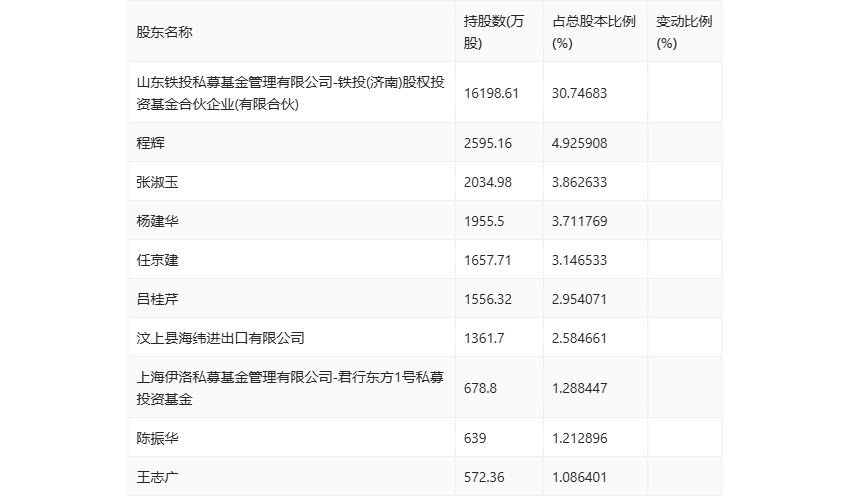Viewport: 850px width, 496px height.
Task: Click shares value 1657.71
Action: point(488,260)
